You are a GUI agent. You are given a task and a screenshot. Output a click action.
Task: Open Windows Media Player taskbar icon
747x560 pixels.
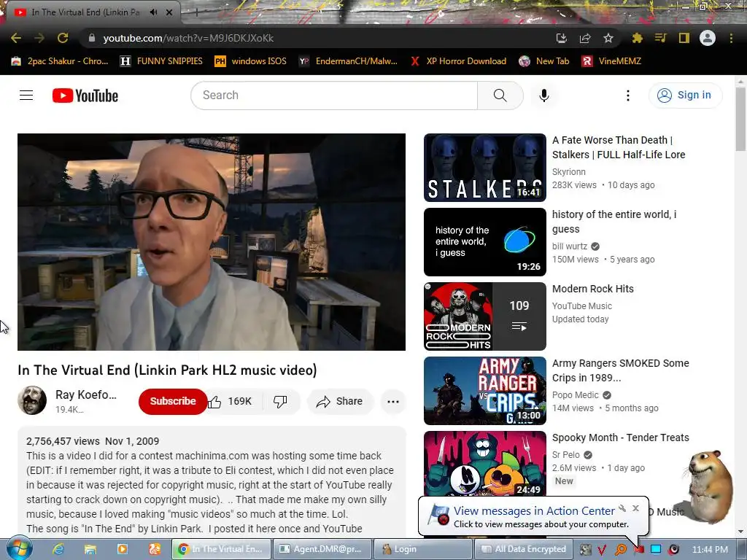[123, 549]
